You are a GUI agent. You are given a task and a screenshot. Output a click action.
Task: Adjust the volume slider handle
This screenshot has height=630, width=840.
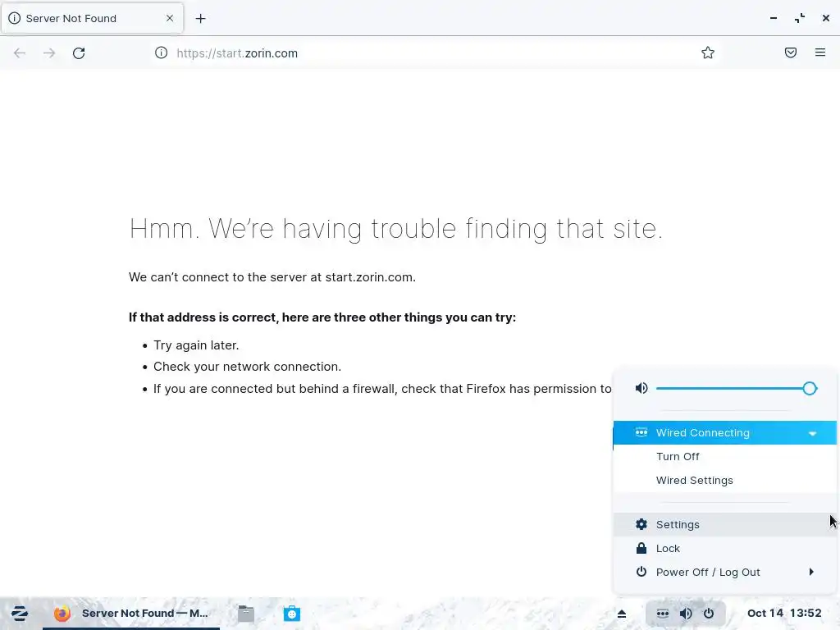click(x=810, y=388)
